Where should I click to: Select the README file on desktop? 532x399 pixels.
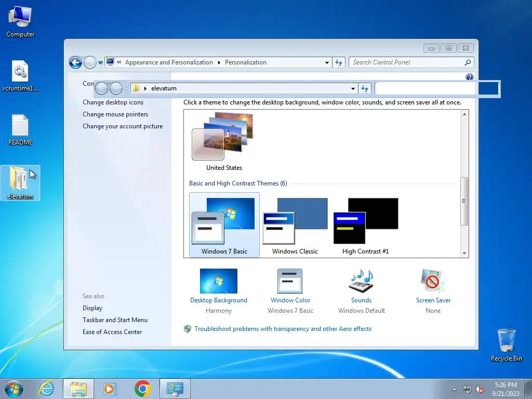[20, 129]
